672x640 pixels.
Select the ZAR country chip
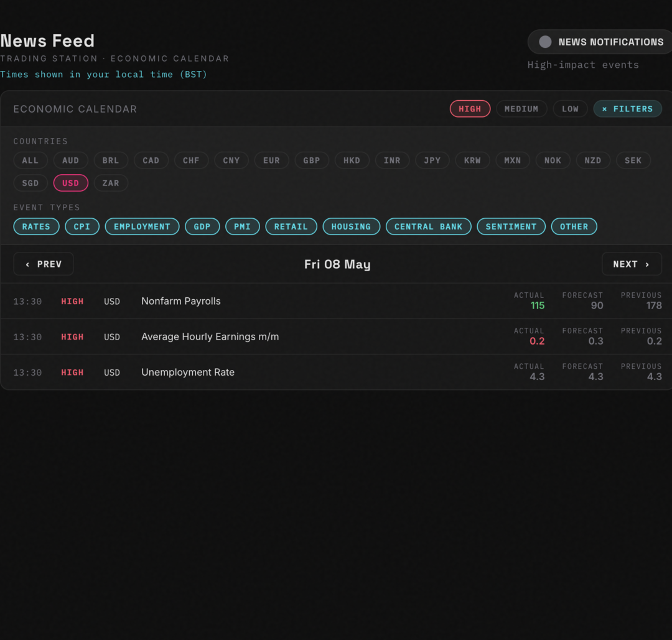point(111,183)
